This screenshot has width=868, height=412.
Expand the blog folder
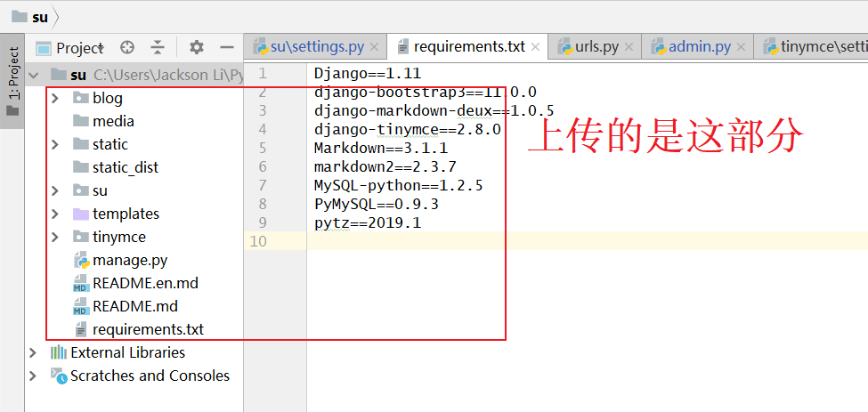point(55,98)
